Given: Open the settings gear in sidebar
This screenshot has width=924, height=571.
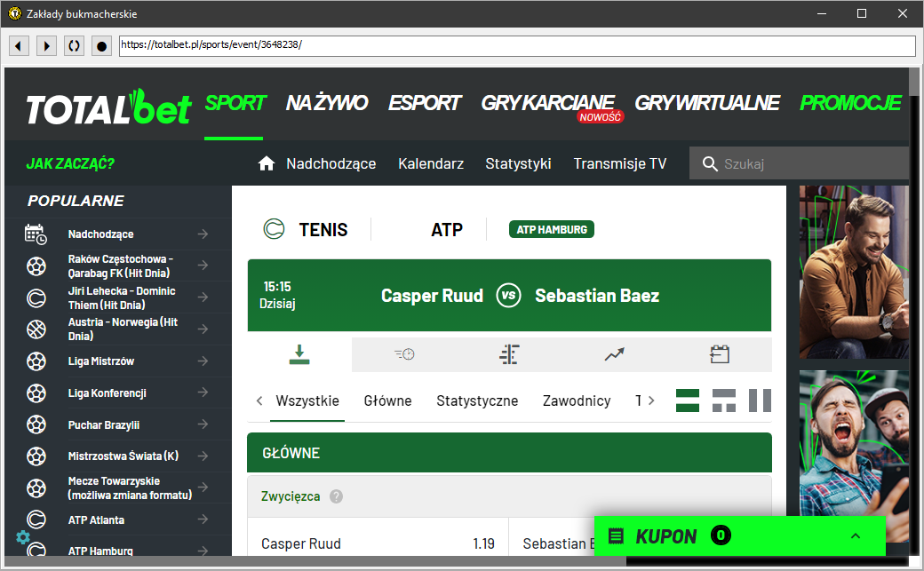Looking at the screenshot, I should point(23,537).
